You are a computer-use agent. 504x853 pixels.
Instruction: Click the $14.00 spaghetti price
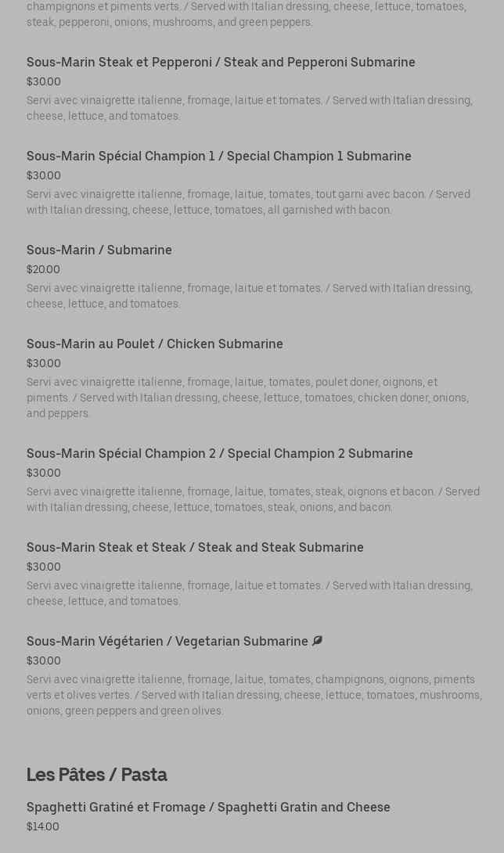coord(42,827)
